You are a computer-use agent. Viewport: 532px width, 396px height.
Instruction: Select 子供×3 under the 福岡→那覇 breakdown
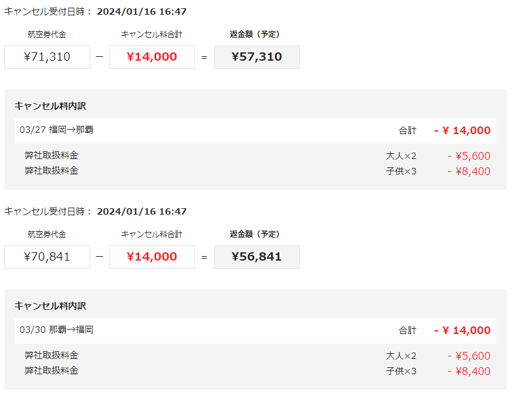click(401, 171)
